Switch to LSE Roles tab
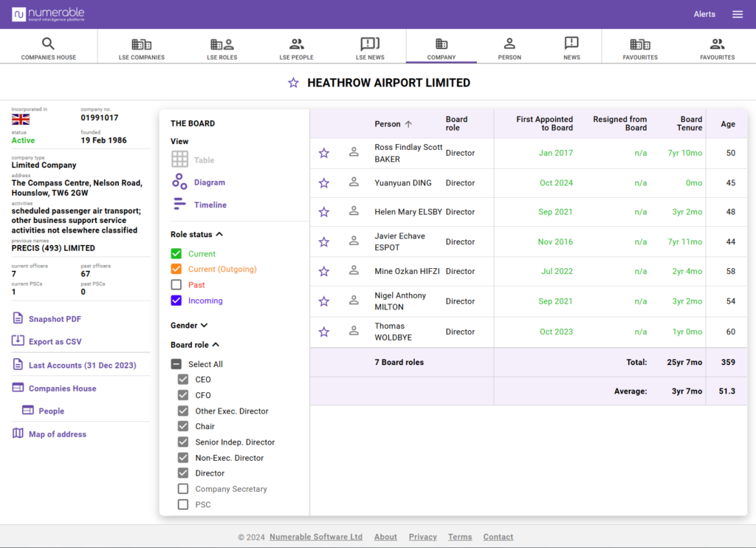 (221, 48)
